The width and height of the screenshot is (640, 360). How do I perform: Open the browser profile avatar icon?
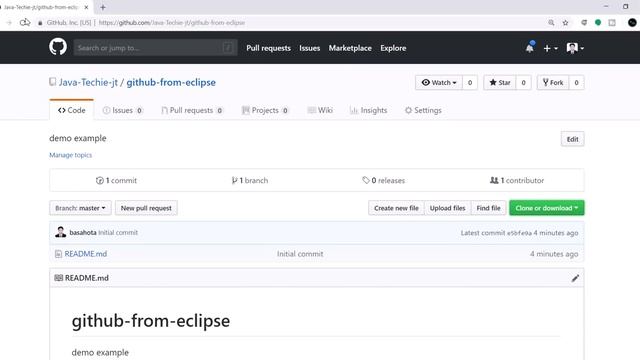[x=632, y=23]
